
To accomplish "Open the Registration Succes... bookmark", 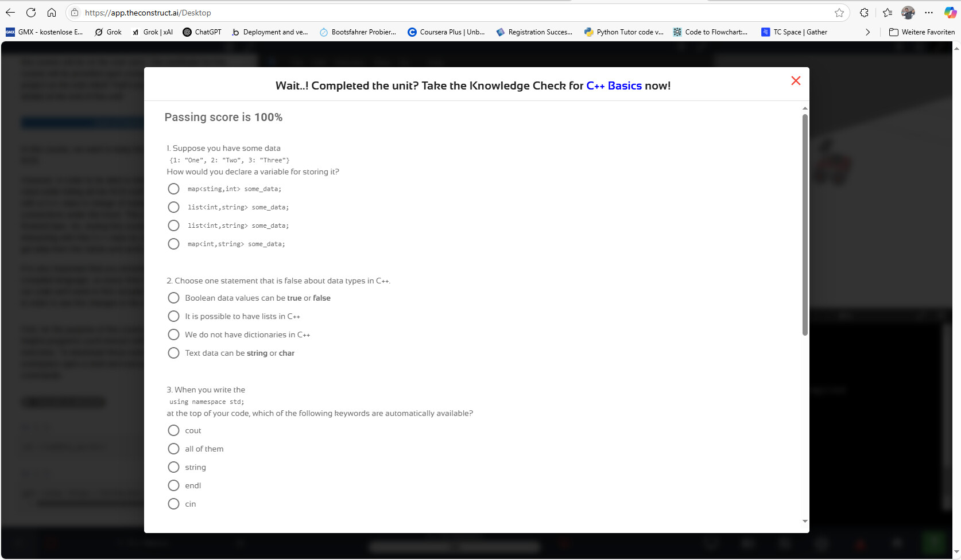I will click(534, 32).
